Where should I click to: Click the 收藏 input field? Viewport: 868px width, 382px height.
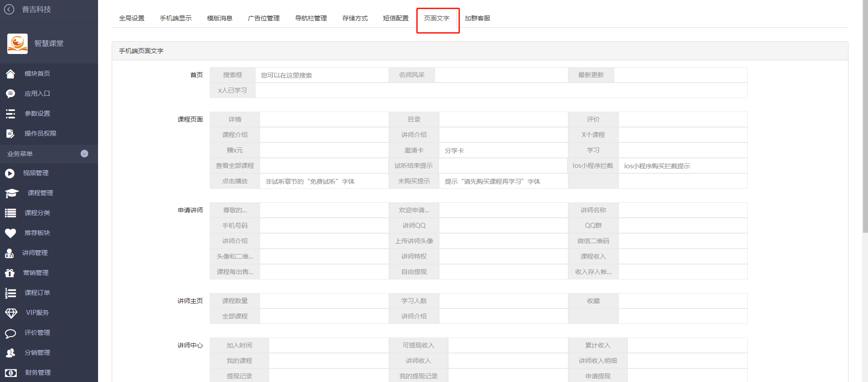coord(683,301)
